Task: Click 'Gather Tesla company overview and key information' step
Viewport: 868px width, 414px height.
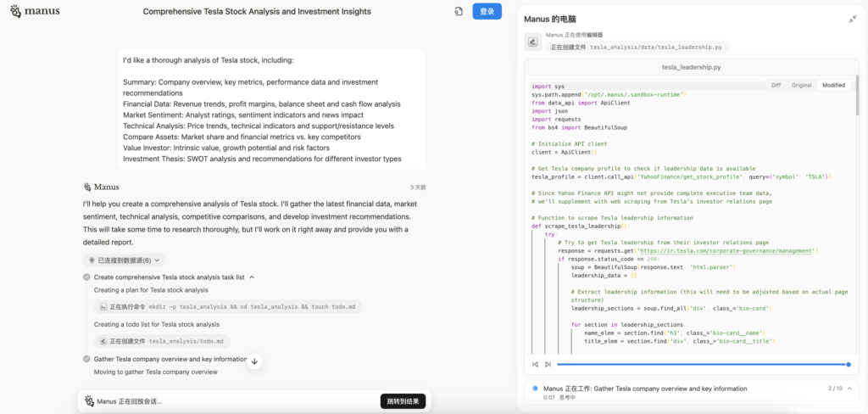Action: 170,359
